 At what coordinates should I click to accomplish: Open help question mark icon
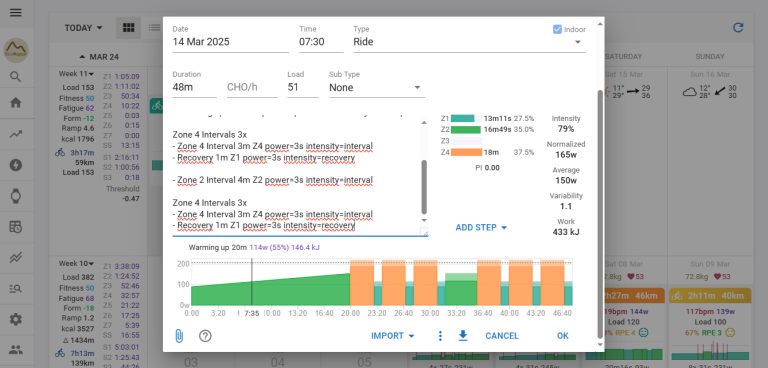[x=205, y=336]
